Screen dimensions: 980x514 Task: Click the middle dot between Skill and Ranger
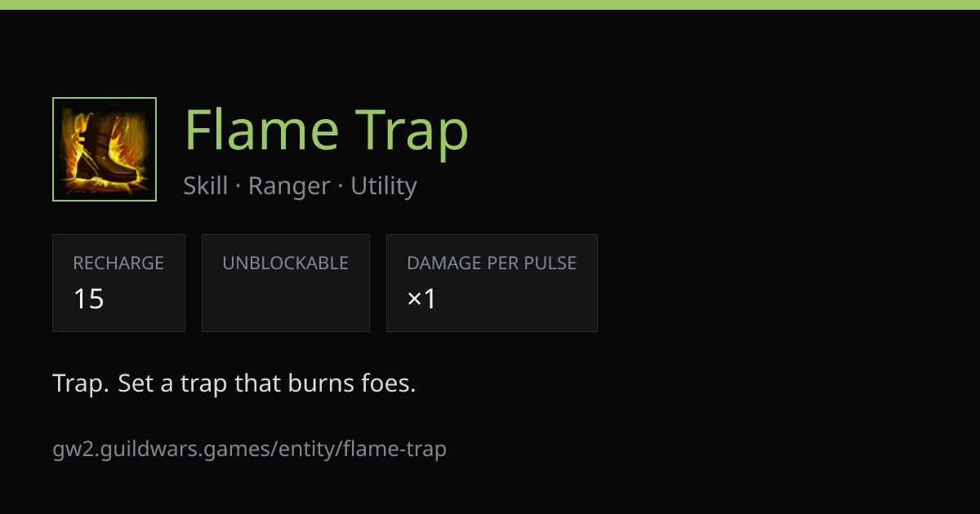click(x=238, y=187)
